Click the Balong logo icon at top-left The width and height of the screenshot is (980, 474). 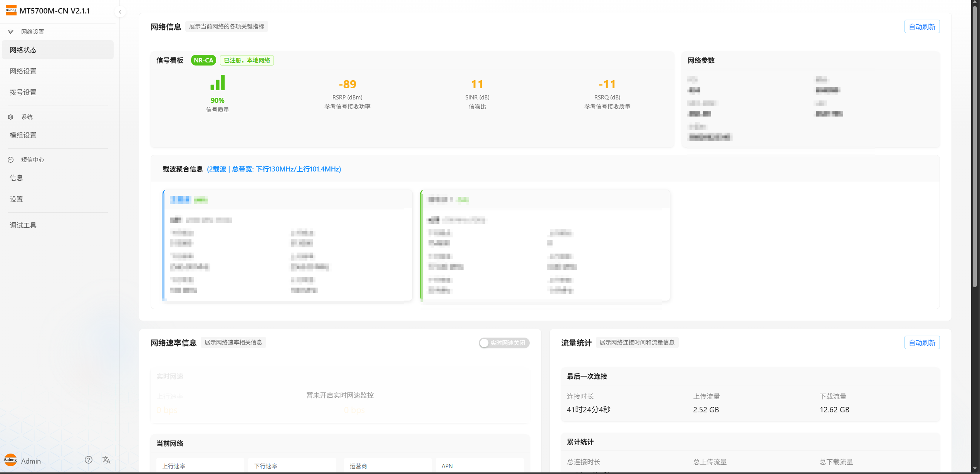point(11,10)
